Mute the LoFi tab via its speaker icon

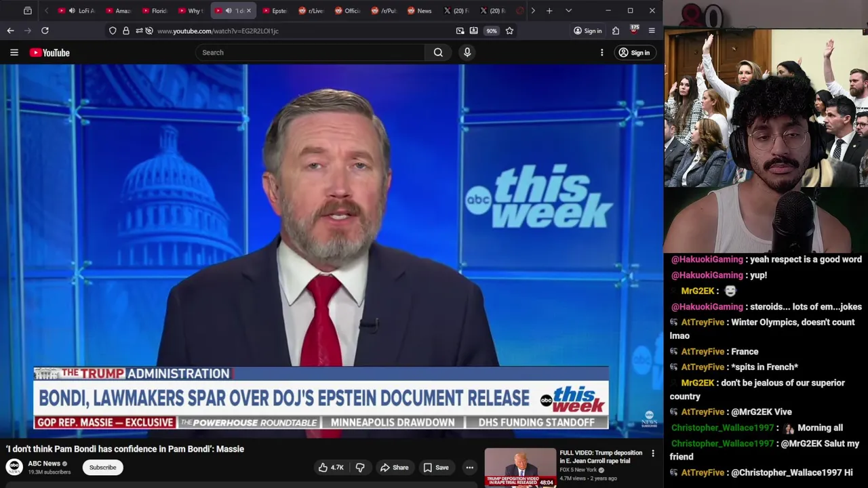point(71,11)
